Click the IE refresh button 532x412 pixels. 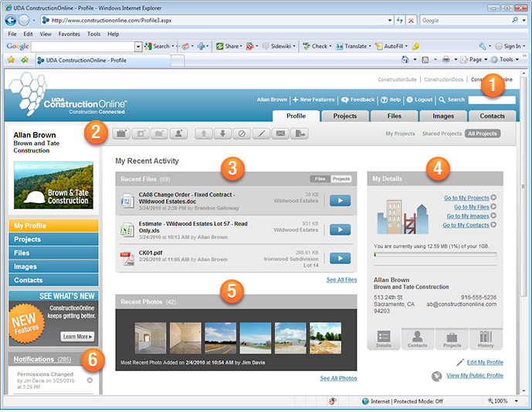400,20
